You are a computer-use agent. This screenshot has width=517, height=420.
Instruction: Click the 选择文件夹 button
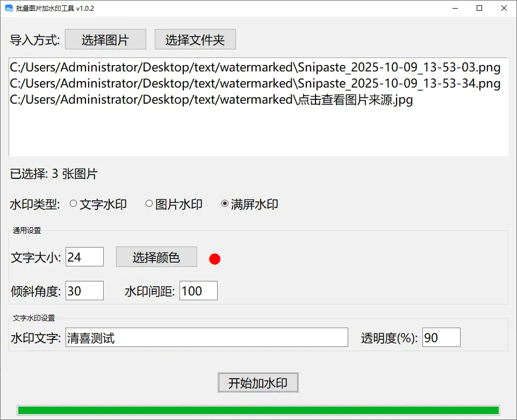pyautogui.click(x=195, y=39)
